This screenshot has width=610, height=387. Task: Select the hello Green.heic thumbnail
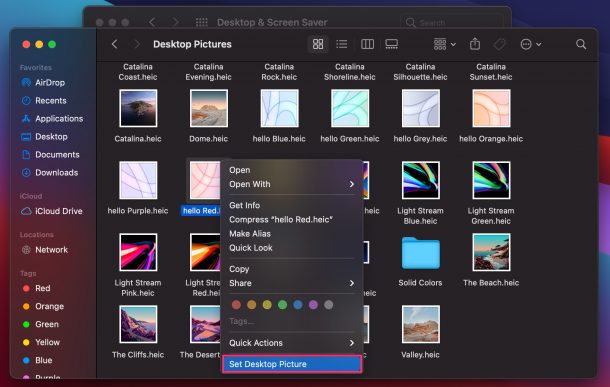[350, 108]
